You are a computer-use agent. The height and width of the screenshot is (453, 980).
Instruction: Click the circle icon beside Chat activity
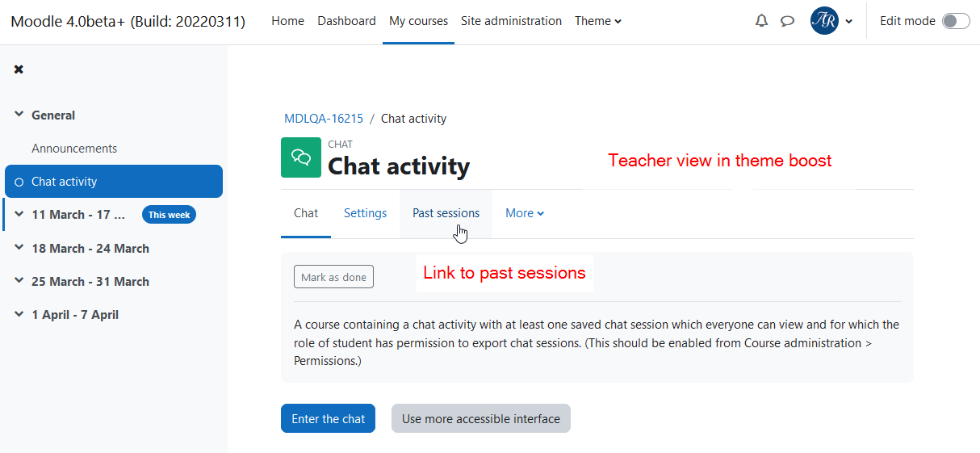click(19, 182)
